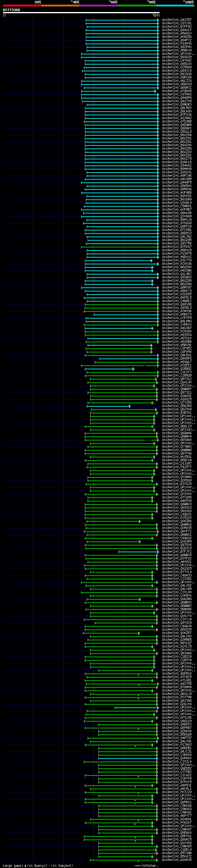
Task: Select hit label UniRef100_Q8LK80
Action: pos(177,111)
